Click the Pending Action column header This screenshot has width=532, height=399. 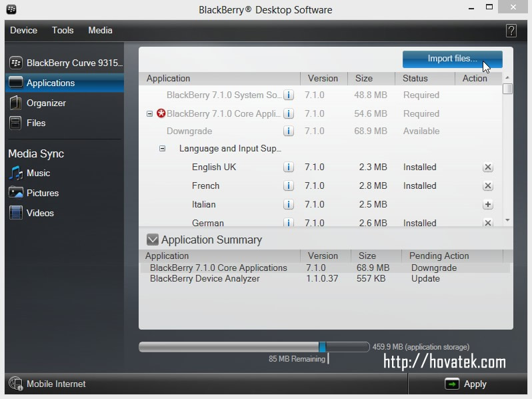pos(452,256)
